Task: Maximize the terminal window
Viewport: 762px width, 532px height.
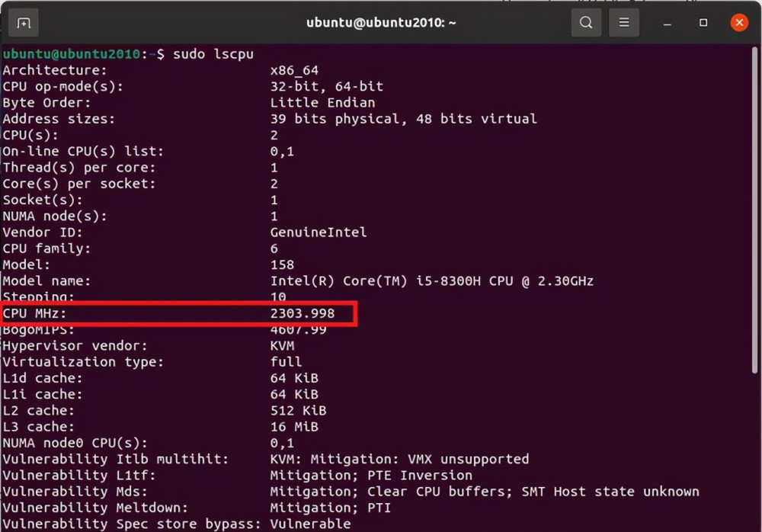Action: (x=703, y=22)
